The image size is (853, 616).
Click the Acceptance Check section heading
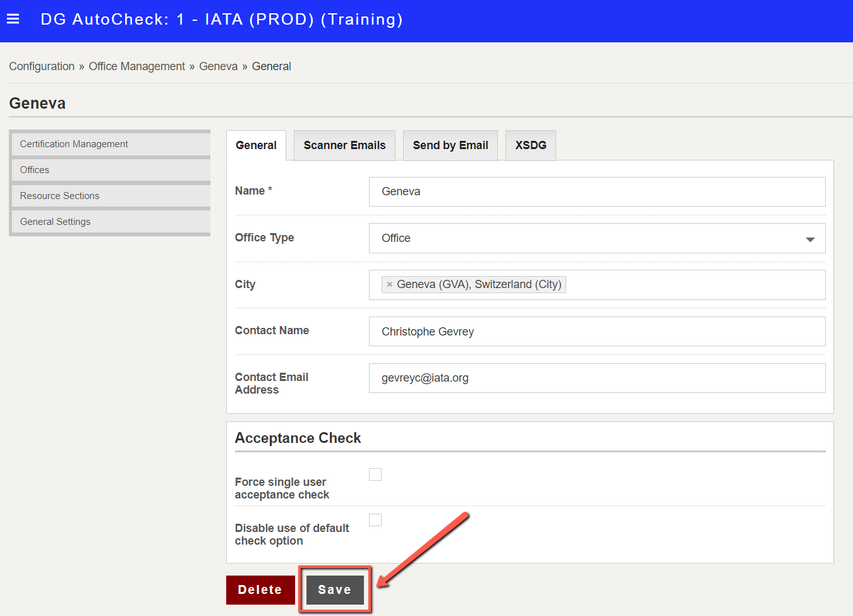298,438
